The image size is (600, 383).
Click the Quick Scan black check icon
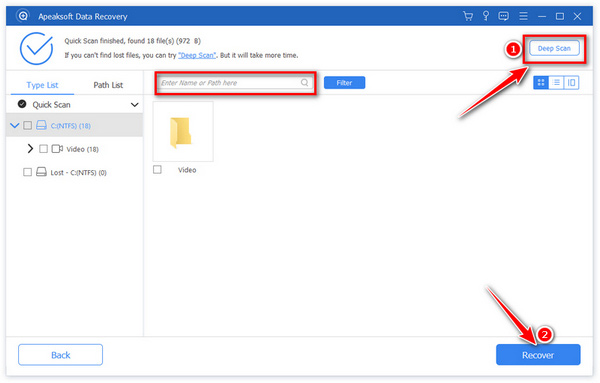point(22,104)
